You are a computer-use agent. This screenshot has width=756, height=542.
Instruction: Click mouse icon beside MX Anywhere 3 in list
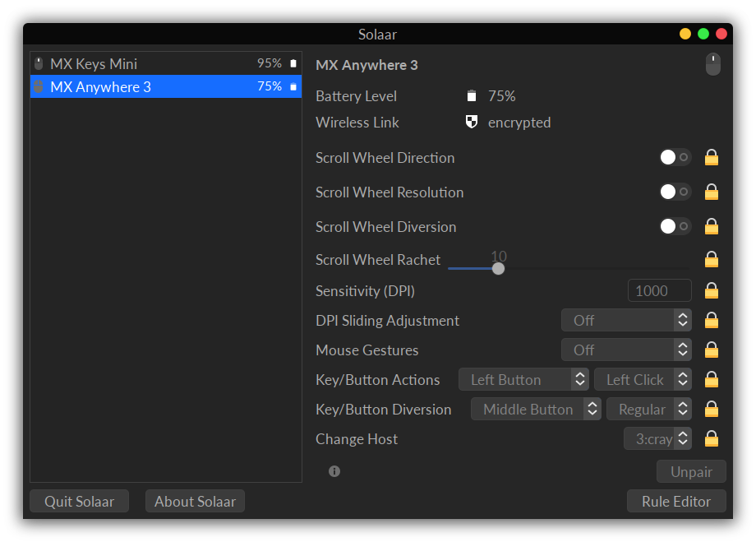39,86
